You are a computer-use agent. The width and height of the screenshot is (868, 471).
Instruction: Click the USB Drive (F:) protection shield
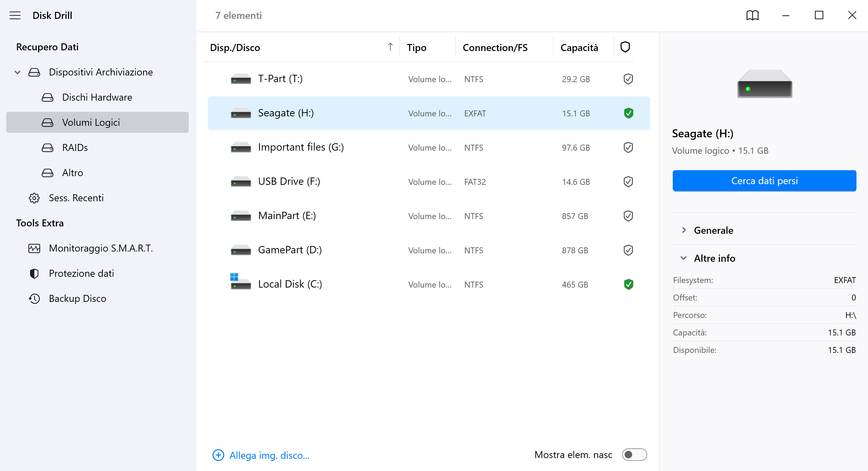pos(628,182)
